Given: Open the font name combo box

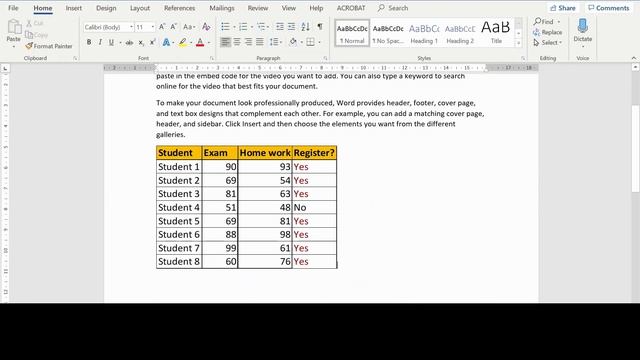Looking at the screenshot, I should click(x=109, y=27).
